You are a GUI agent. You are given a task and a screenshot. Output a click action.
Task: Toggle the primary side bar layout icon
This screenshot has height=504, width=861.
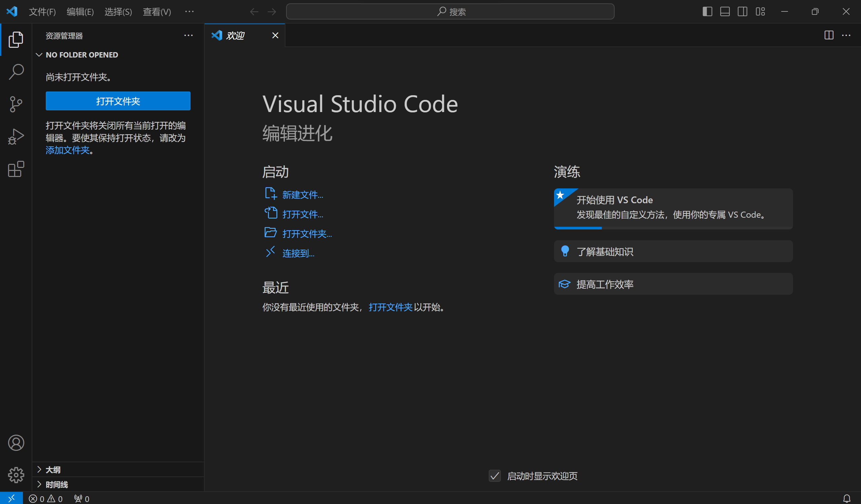pos(707,12)
